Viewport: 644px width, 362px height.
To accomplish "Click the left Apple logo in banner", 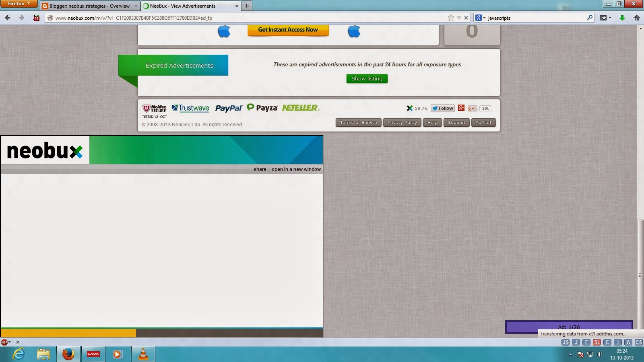I will (224, 31).
